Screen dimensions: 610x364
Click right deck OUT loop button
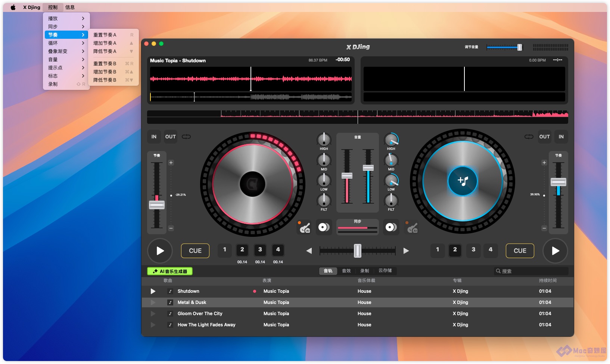coord(545,137)
